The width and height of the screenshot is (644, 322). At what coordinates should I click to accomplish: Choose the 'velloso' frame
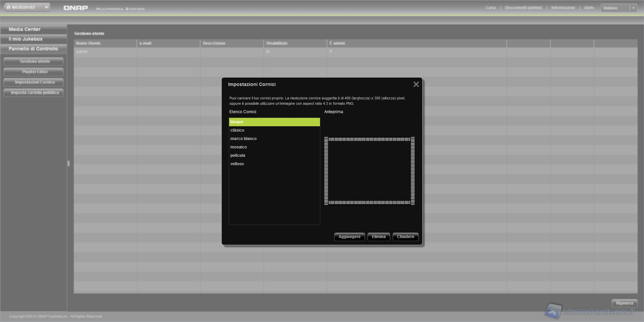[x=237, y=164]
